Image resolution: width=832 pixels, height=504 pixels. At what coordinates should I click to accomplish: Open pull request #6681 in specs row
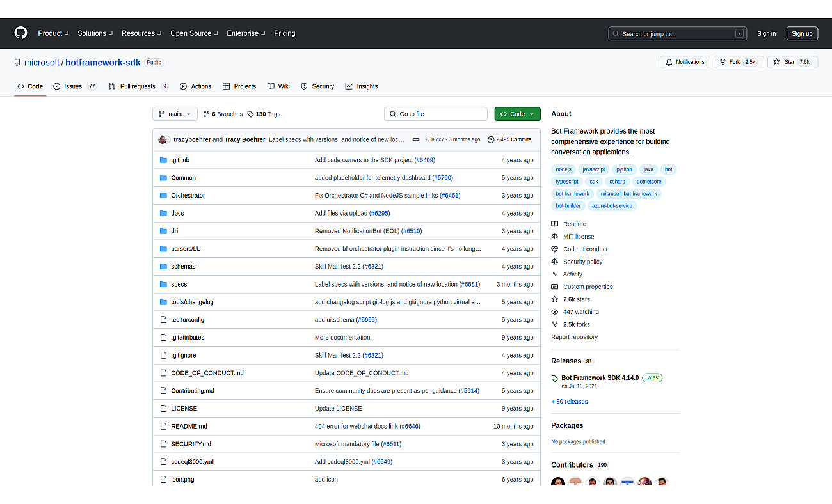(x=469, y=284)
